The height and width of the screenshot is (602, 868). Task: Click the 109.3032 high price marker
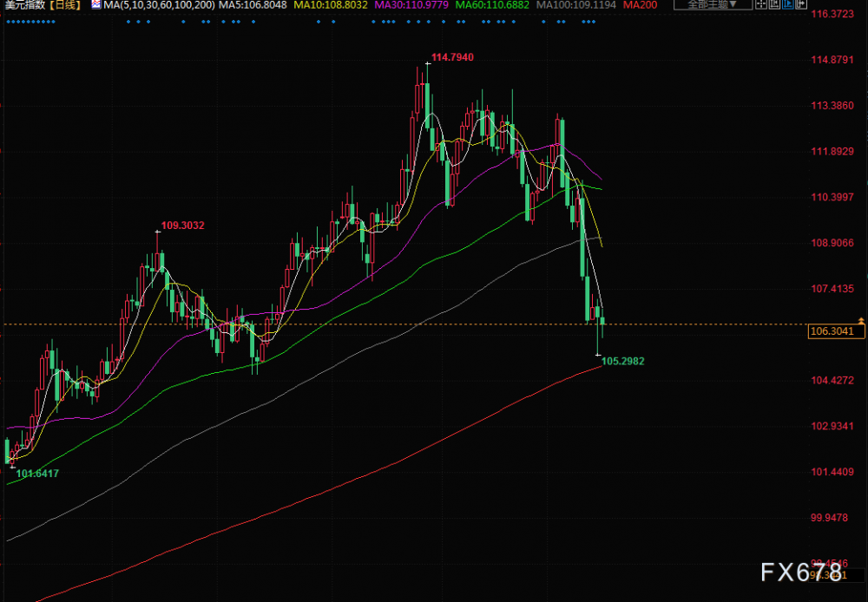182,226
